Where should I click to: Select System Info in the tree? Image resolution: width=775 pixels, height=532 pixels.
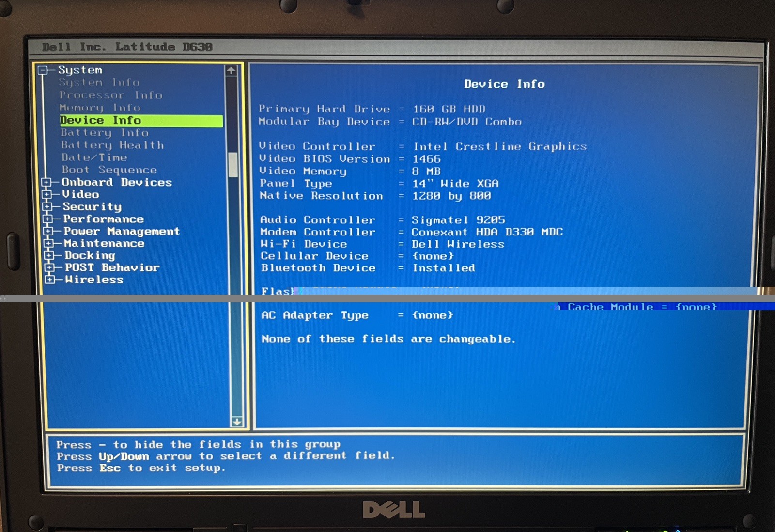point(99,83)
